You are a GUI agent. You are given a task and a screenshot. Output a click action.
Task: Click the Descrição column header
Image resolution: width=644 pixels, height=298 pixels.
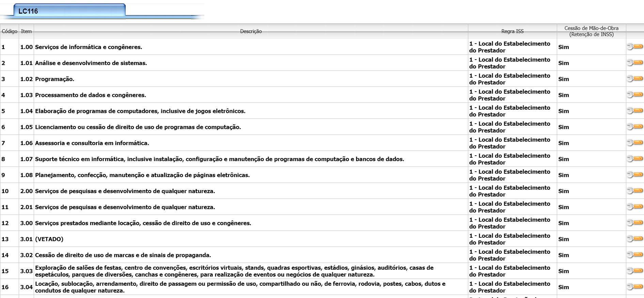(x=251, y=31)
